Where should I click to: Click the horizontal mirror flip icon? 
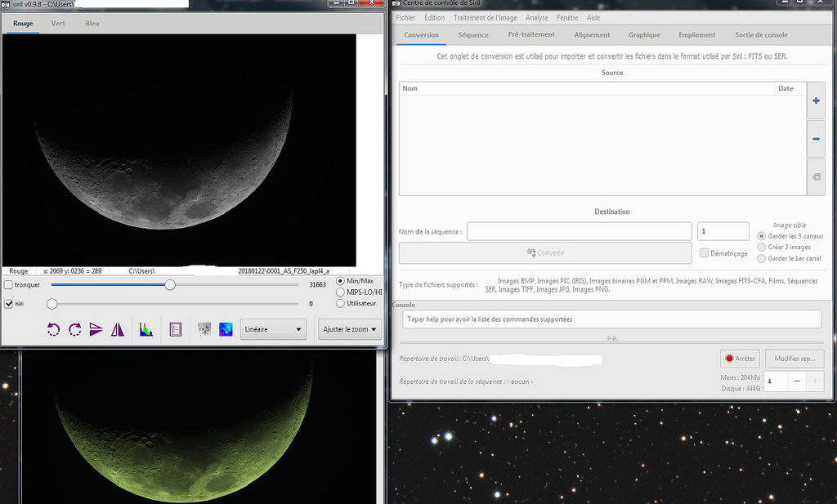pyautogui.click(x=118, y=329)
